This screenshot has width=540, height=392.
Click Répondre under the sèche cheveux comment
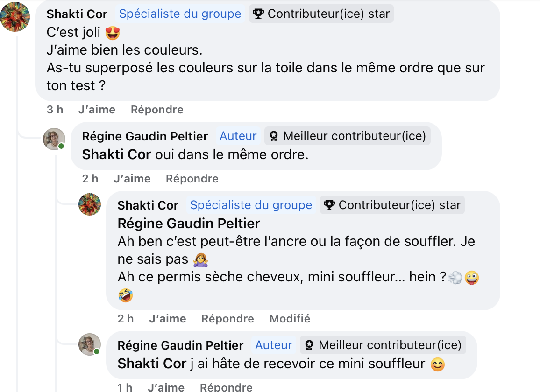click(227, 319)
